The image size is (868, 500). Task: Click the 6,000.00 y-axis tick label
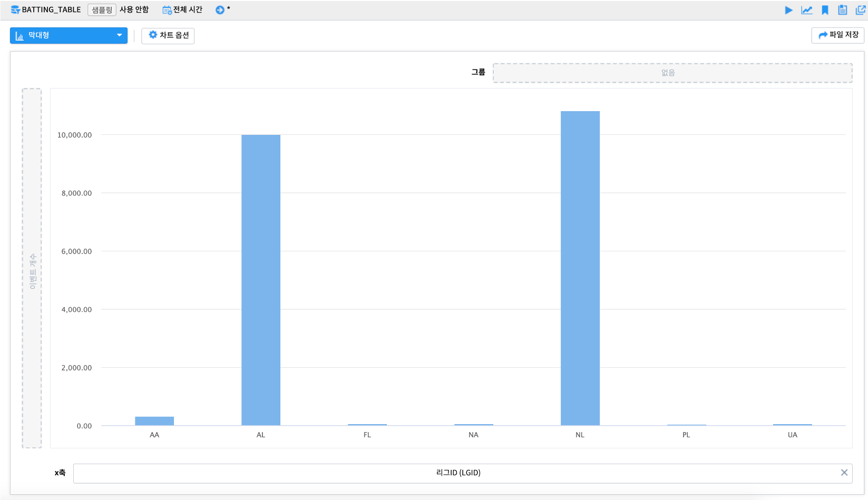tap(76, 252)
